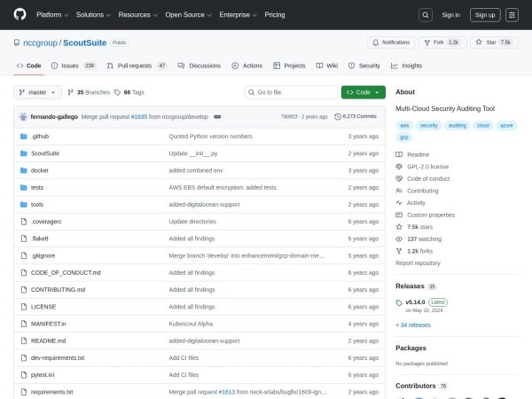Open pull request #1635 link
Screen dimensions: 532x399
point(139,117)
